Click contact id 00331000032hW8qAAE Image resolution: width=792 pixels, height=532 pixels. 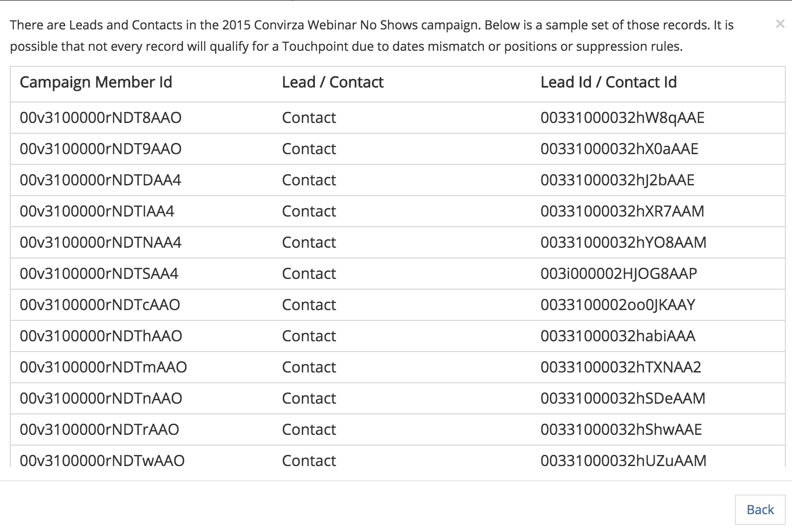(623, 118)
